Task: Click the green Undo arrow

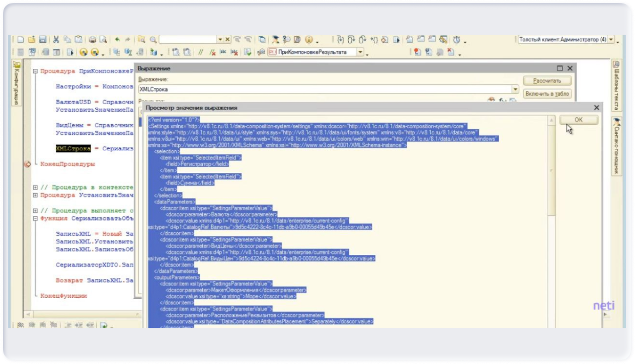Action: tap(117, 40)
